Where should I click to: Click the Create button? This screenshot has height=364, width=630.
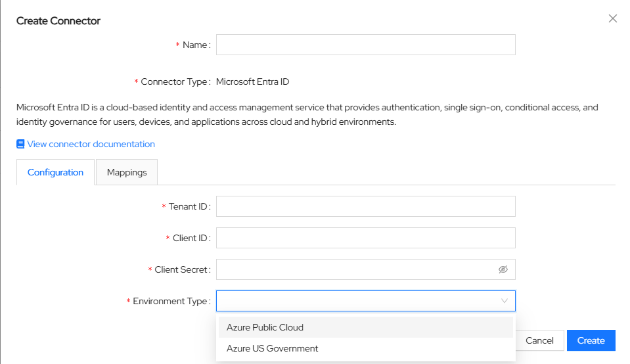click(591, 341)
